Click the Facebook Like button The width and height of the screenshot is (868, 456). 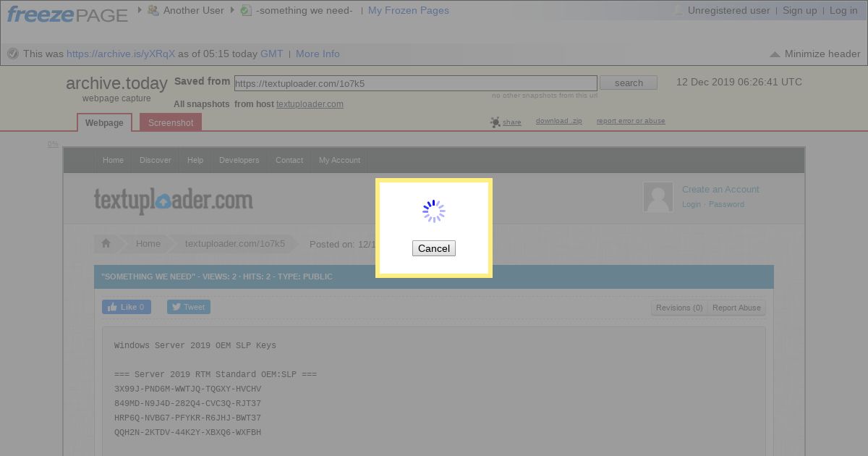tap(127, 307)
